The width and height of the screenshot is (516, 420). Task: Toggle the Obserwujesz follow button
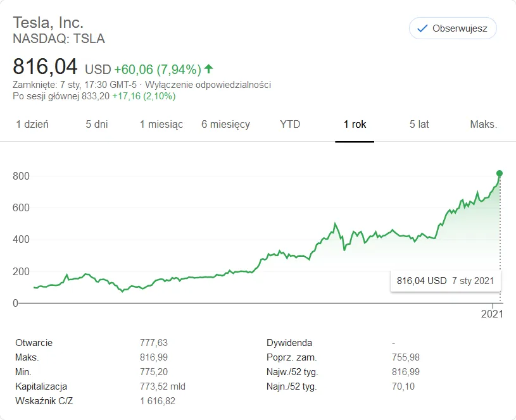[x=453, y=28]
